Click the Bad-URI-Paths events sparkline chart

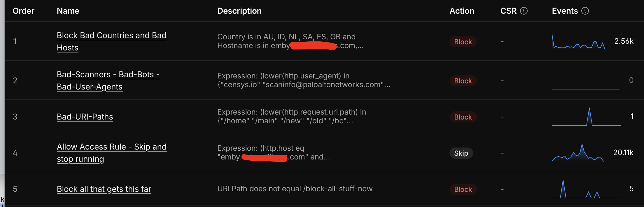point(586,117)
